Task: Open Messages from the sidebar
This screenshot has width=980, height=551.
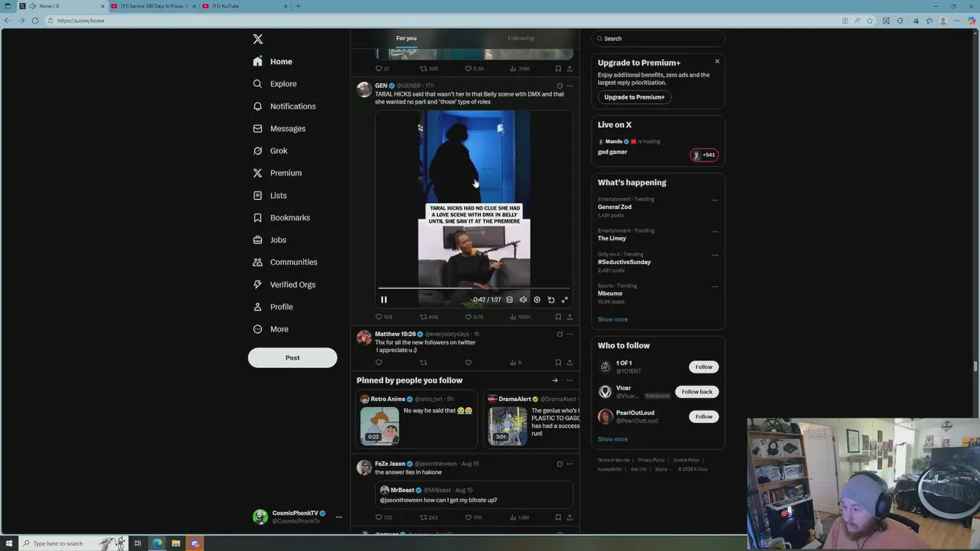Action: pos(279,129)
